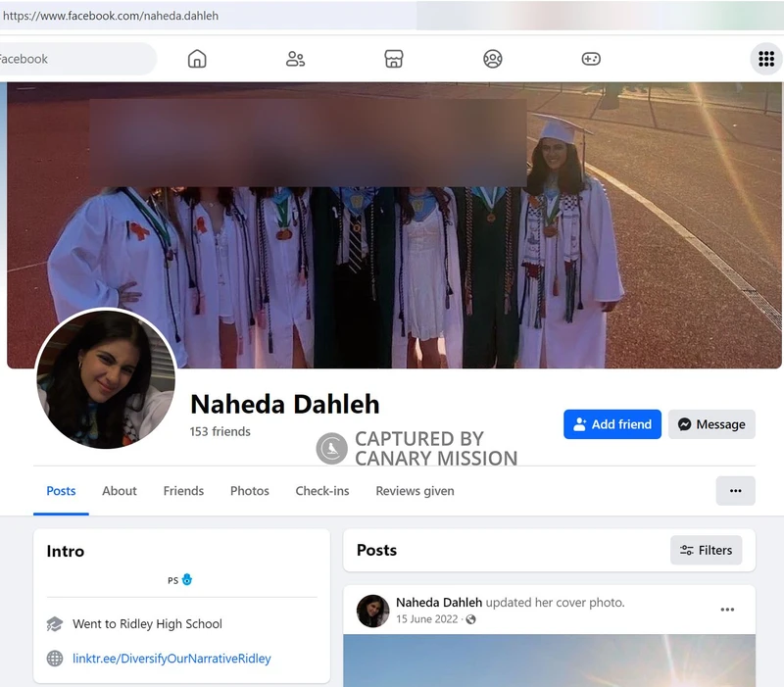Click the graduation cap icon in Intro
The image size is (784, 687).
(55, 624)
